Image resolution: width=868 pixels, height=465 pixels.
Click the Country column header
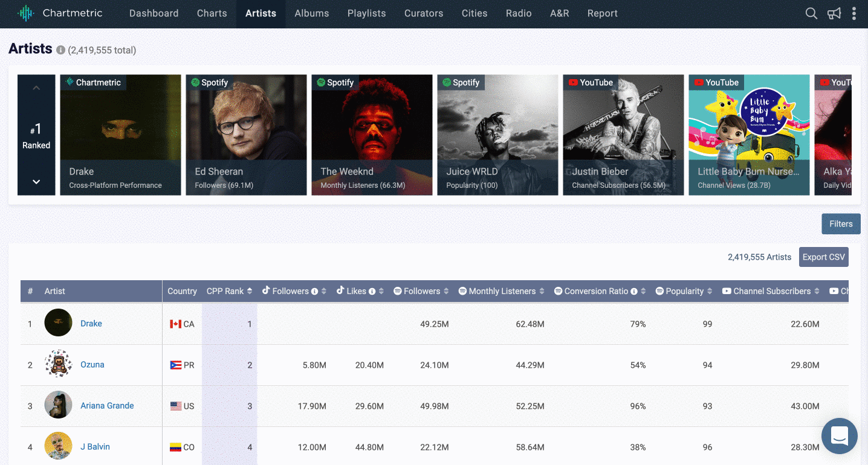coord(182,291)
